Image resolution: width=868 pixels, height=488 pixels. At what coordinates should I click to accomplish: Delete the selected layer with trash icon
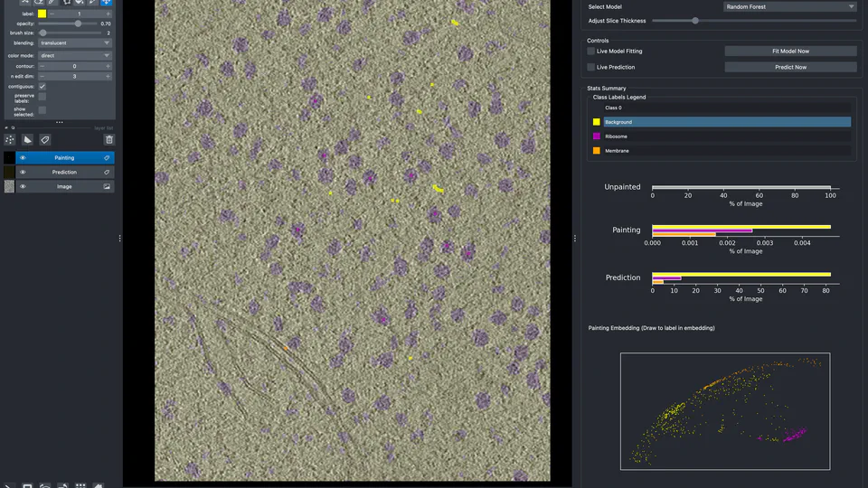click(x=109, y=139)
